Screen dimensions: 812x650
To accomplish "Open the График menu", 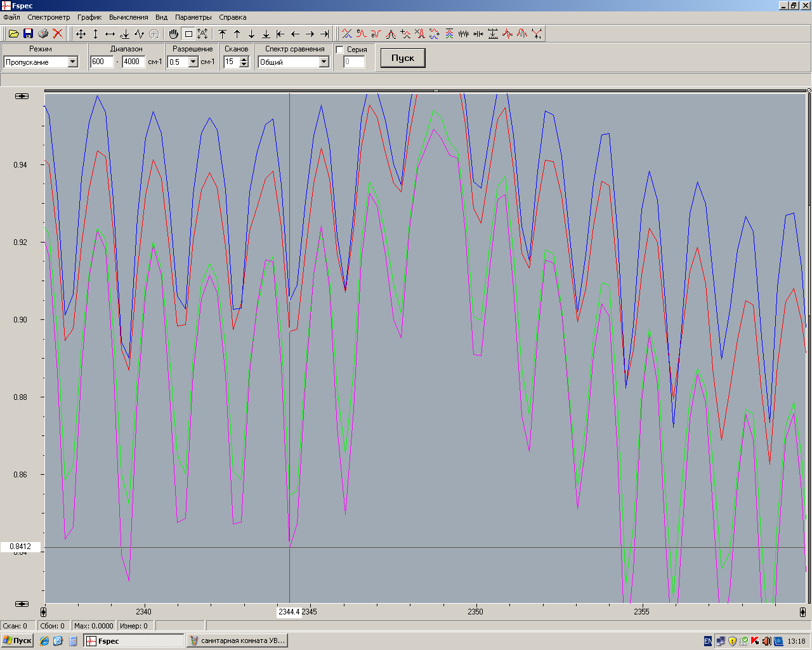I will tap(89, 17).
